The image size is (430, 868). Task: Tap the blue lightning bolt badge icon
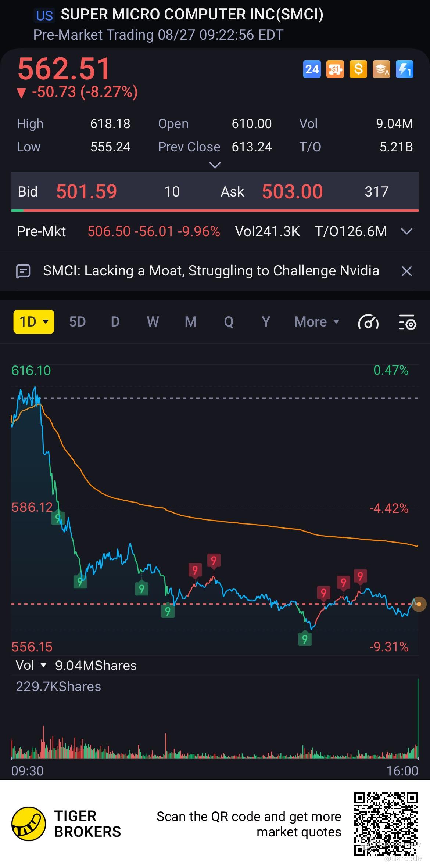pos(404,69)
